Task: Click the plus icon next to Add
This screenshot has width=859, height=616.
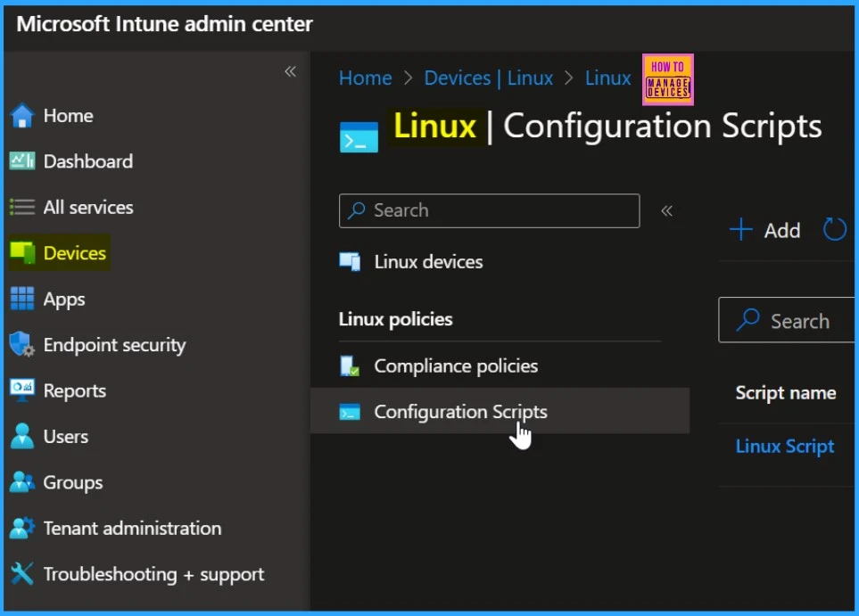Action: coord(740,229)
